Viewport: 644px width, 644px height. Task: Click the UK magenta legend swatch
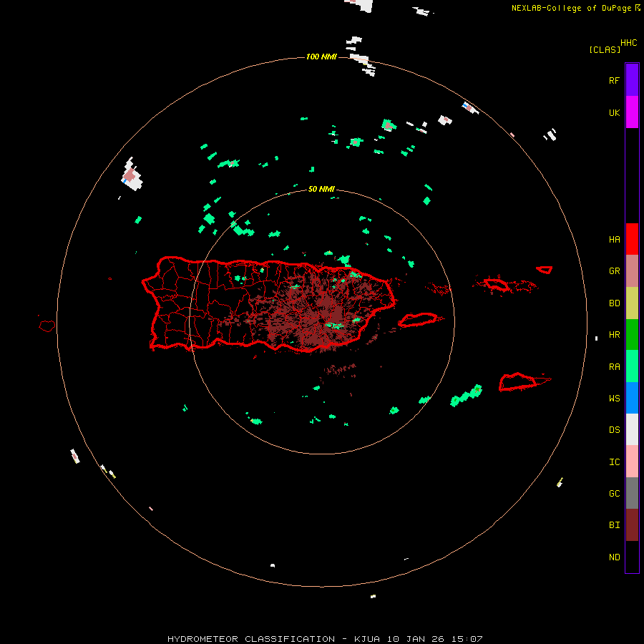632,112
